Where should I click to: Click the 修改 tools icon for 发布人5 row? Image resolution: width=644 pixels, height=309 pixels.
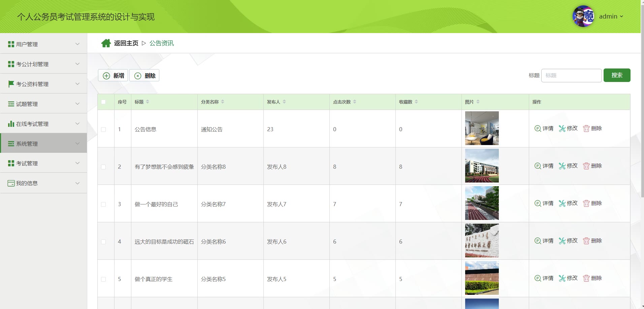(562, 278)
